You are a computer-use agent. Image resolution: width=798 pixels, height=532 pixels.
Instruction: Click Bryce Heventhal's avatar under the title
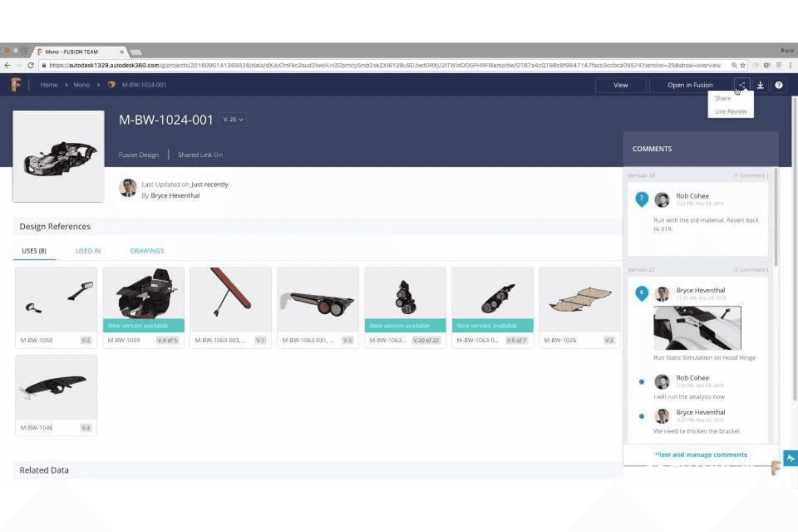click(128, 188)
